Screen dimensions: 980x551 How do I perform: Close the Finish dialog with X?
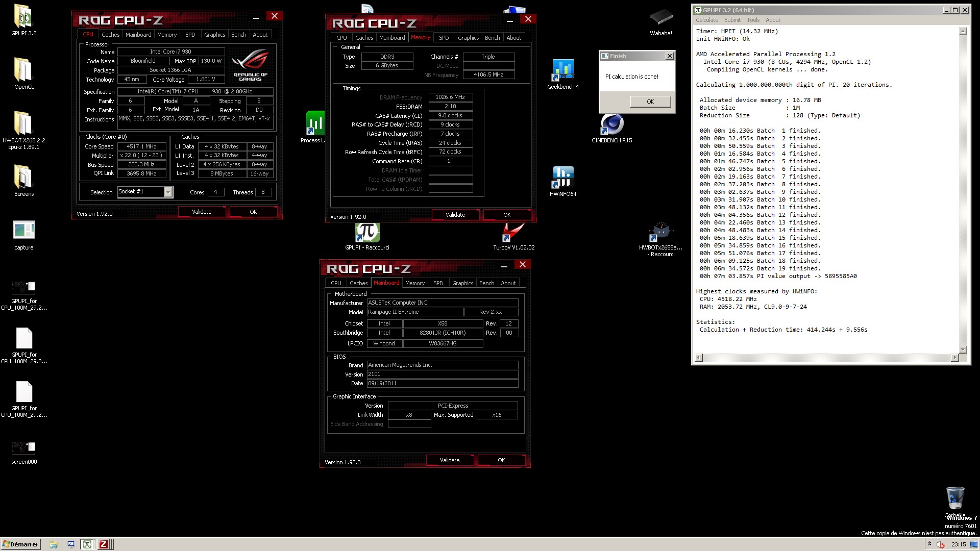[x=670, y=56]
